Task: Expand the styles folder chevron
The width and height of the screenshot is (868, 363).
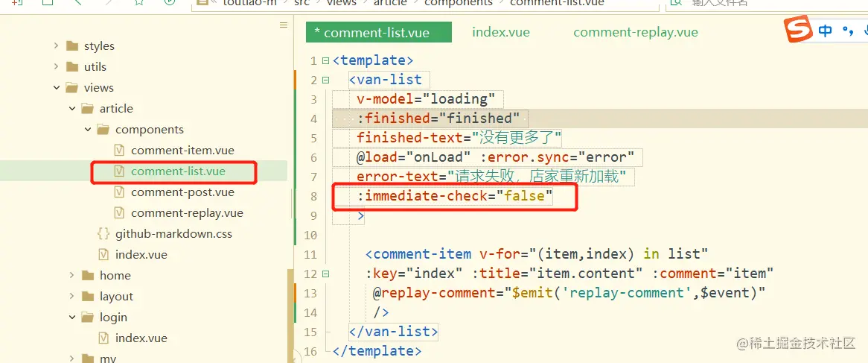Action: [x=56, y=46]
